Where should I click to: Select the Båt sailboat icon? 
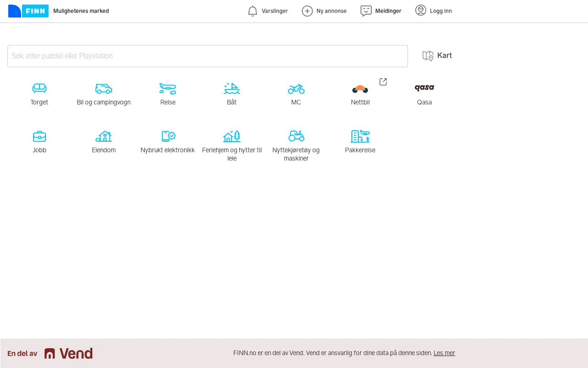[232, 88]
